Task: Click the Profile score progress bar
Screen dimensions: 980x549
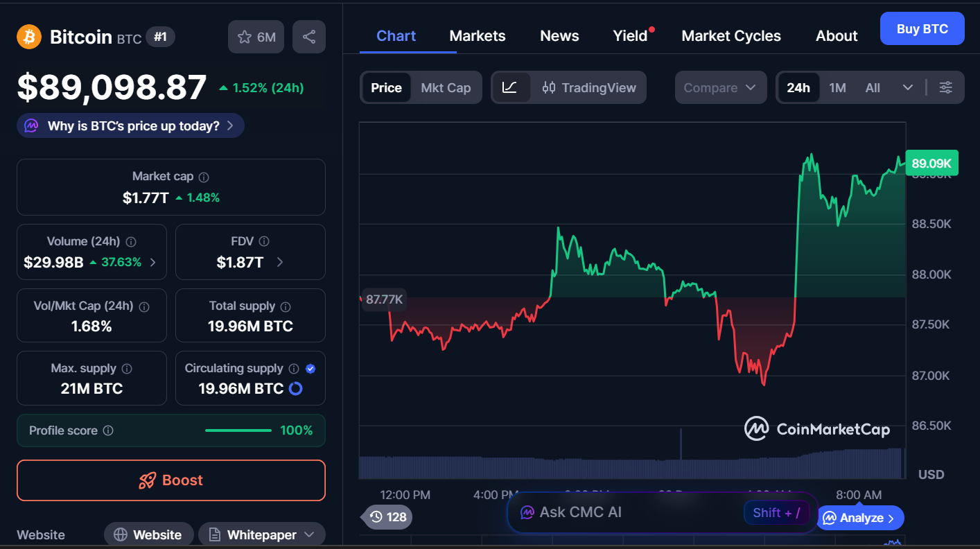Action: coord(238,430)
